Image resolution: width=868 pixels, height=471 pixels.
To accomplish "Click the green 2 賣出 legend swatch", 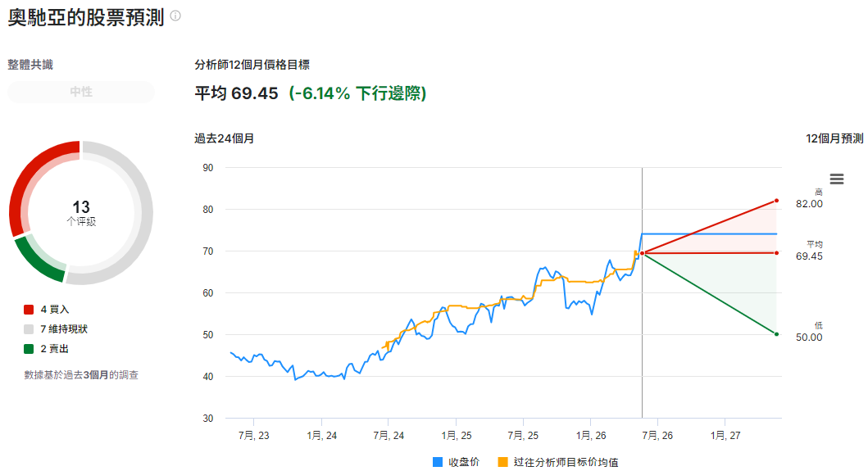I will click(29, 349).
